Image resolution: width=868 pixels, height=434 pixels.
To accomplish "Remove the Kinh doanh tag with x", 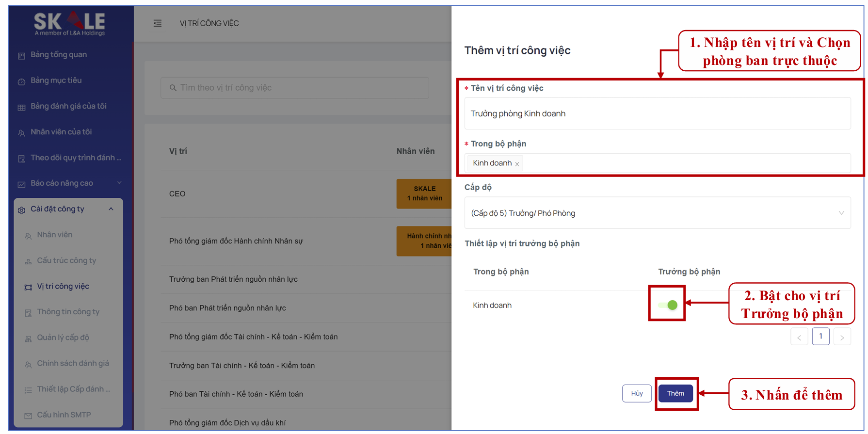I will (517, 164).
